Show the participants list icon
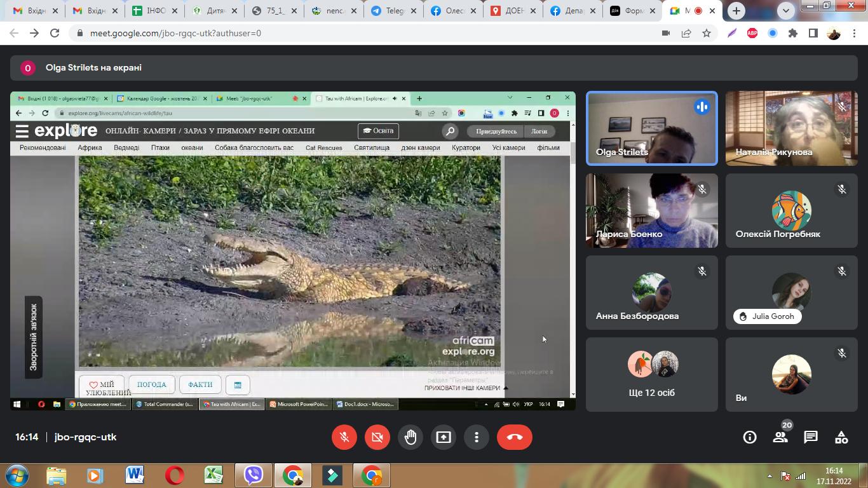The width and height of the screenshot is (868, 488). tap(780, 437)
